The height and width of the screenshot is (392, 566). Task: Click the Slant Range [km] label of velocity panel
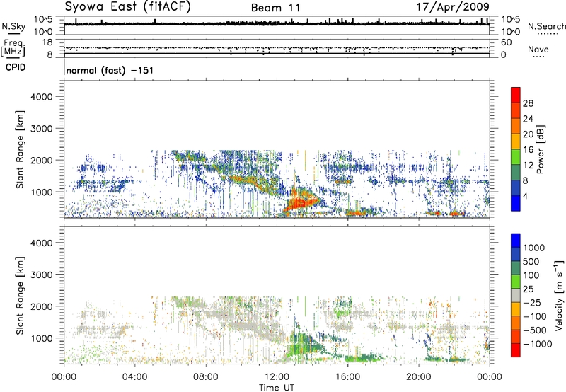tap(20, 296)
